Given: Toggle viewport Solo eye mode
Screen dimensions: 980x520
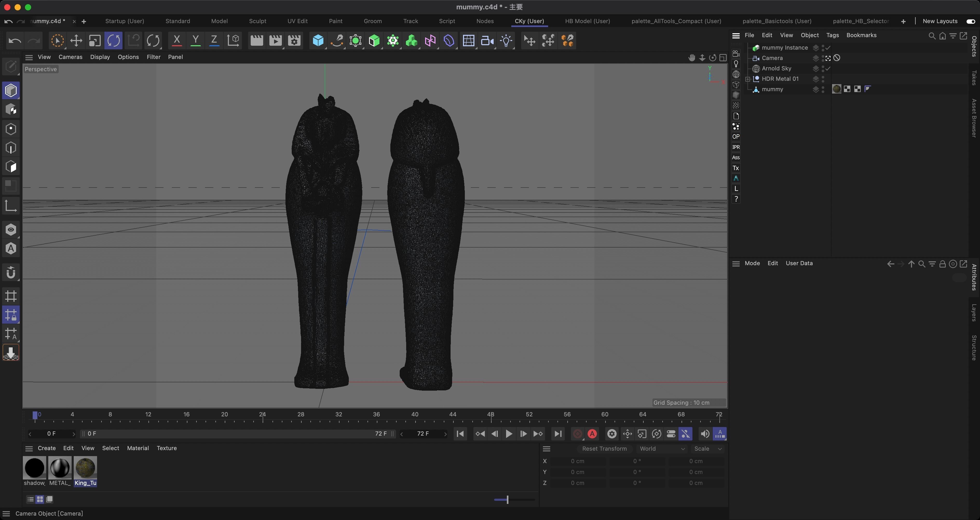Looking at the screenshot, I should pos(11,230).
